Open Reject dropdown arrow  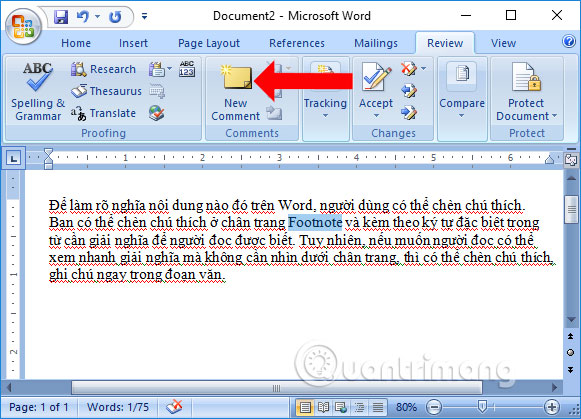pos(423,69)
